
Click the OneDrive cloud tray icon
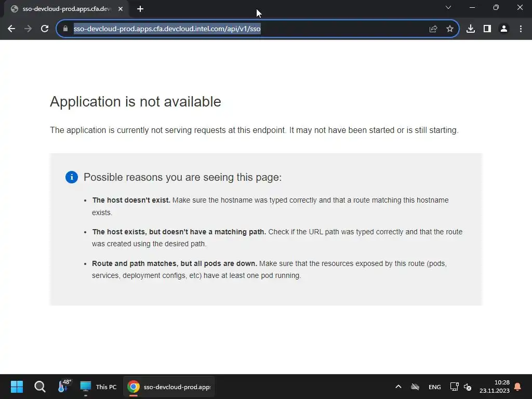[415, 387]
